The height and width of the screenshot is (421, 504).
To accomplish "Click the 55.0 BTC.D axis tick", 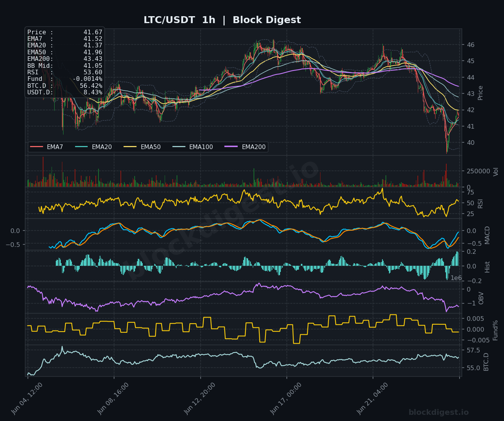I will click(x=473, y=368).
